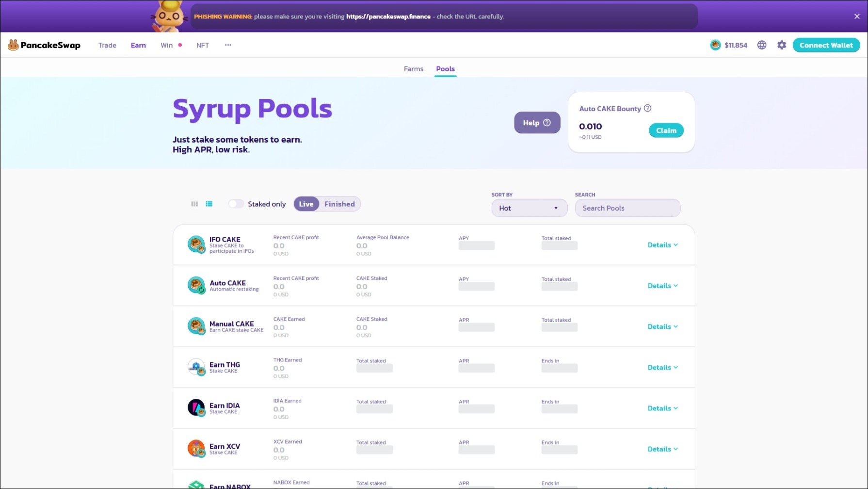Screen dimensions: 868x489
Task: Open the Trade menu
Action: click(107, 45)
